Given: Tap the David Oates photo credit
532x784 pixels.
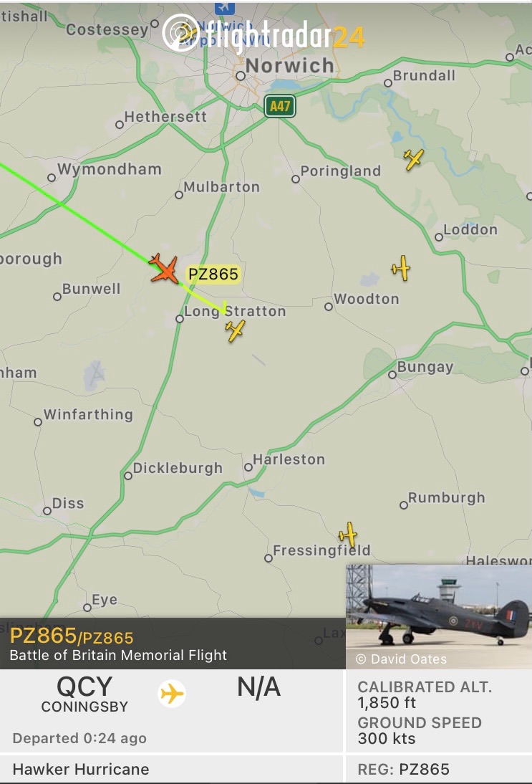Looking at the screenshot, I should (x=402, y=659).
